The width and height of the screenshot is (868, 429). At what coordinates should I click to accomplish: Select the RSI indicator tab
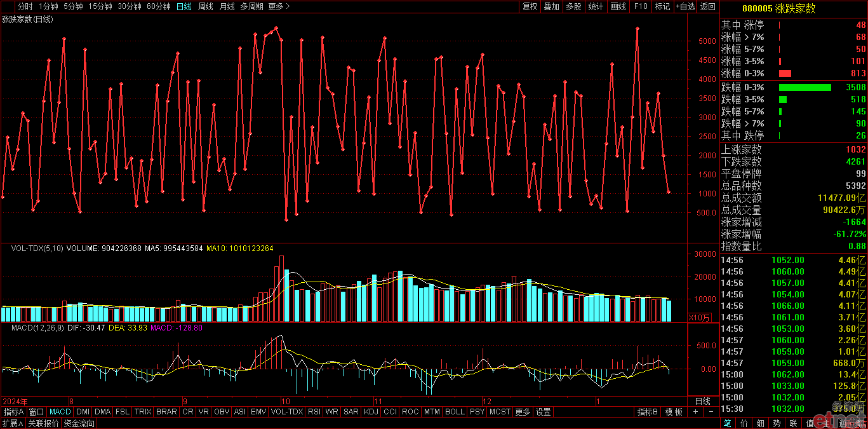(x=314, y=412)
